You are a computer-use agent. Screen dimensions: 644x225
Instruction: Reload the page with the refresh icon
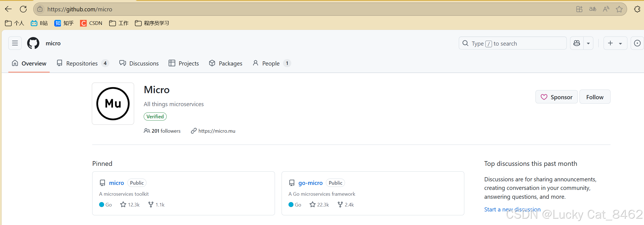point(23,9)
